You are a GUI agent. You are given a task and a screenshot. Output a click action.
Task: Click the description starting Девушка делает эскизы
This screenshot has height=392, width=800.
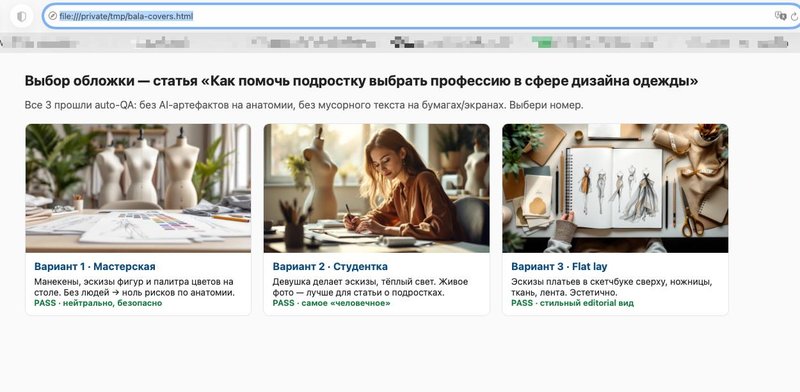pos(370,287)
